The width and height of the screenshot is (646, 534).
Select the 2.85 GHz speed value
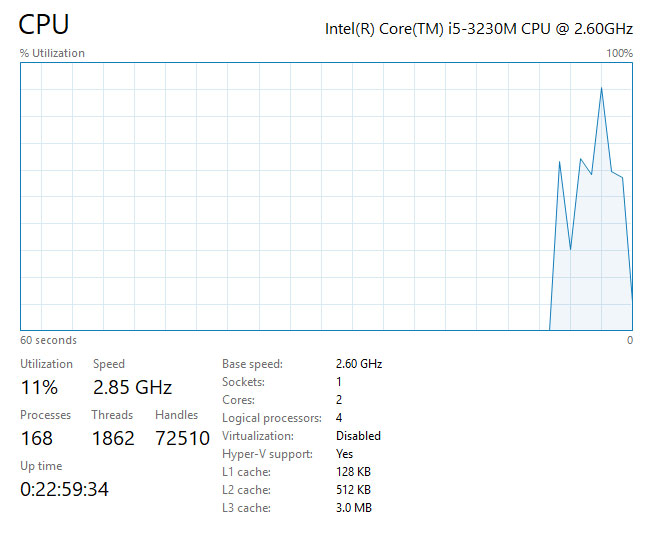point(132,387)
